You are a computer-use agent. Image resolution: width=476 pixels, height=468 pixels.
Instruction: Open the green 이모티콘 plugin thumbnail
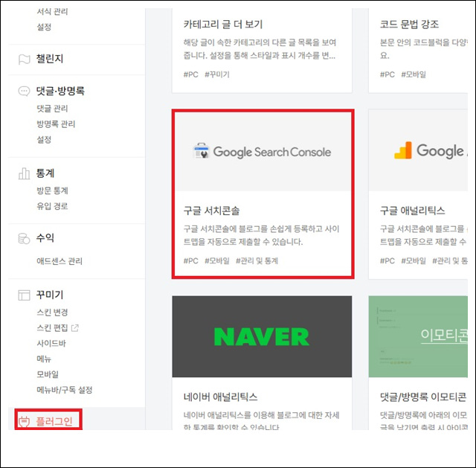point(418,336)
